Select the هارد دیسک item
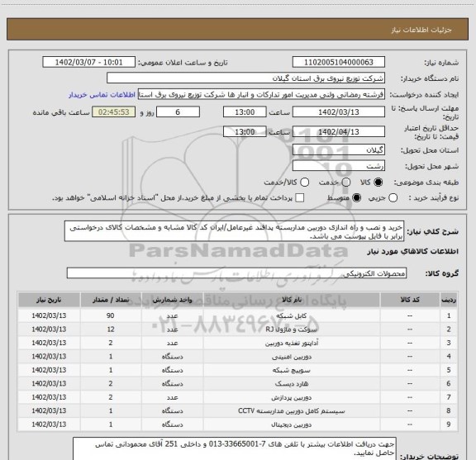 pos(292,383)
